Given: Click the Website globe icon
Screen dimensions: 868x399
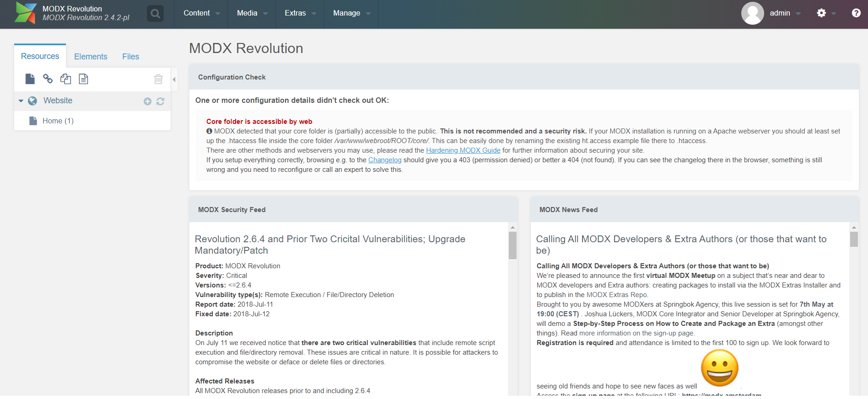Looking at the screenshot, I should click(32, 101).
